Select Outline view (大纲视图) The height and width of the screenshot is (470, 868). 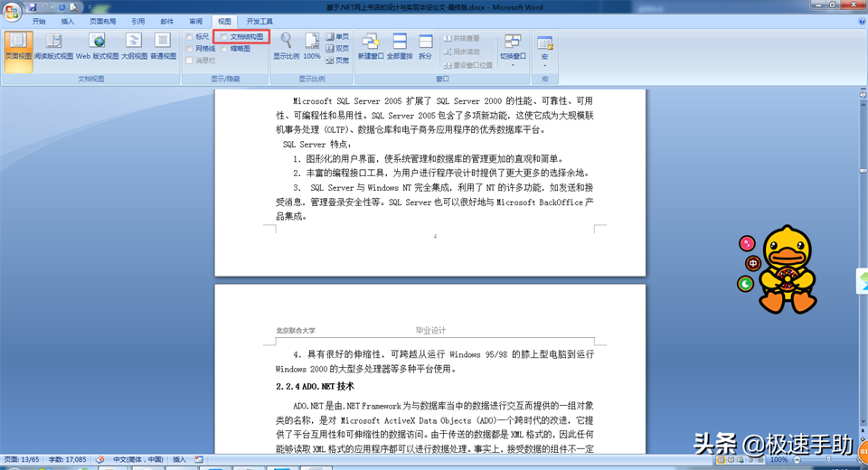(x=132, y=46)
